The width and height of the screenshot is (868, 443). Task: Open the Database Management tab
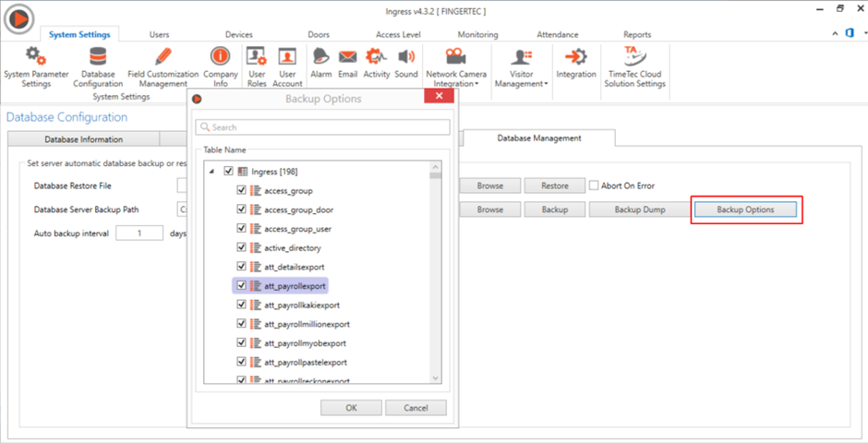tap(539, 138)
